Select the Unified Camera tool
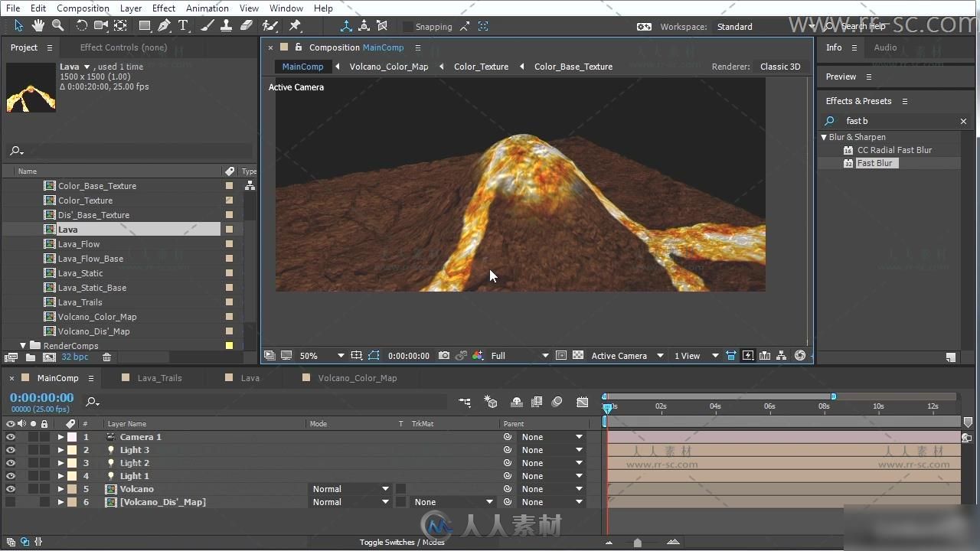 pyautogui.click(x=101, y=26)
